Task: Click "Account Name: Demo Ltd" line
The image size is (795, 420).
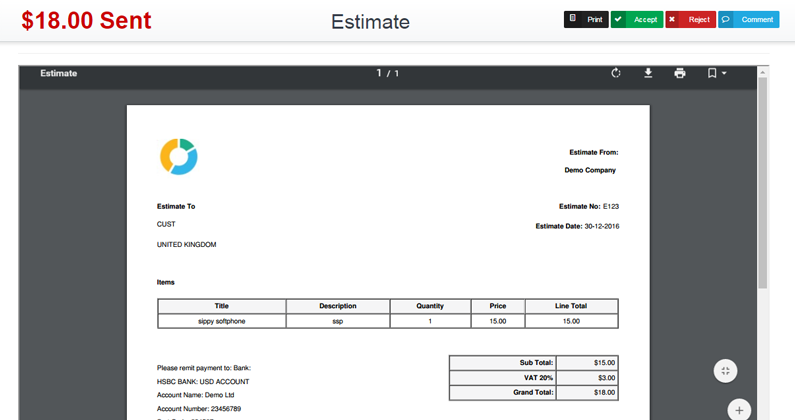Action: click(195, 395)
